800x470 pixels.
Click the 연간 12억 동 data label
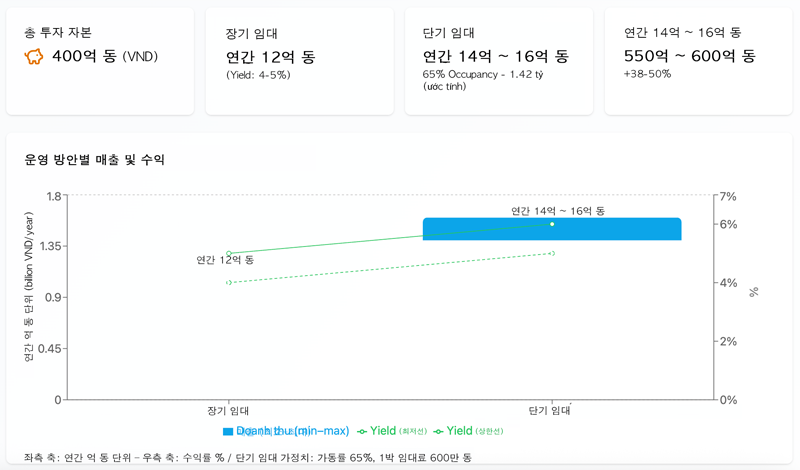click(225, 260)
